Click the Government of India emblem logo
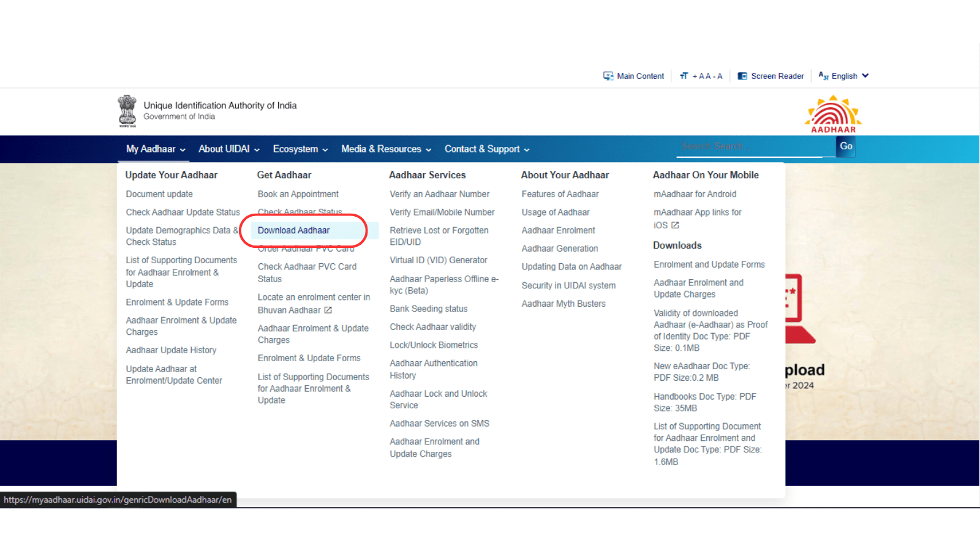Image resolution: width=980 pixels, height=551 pixels. (x=127, y=111)
